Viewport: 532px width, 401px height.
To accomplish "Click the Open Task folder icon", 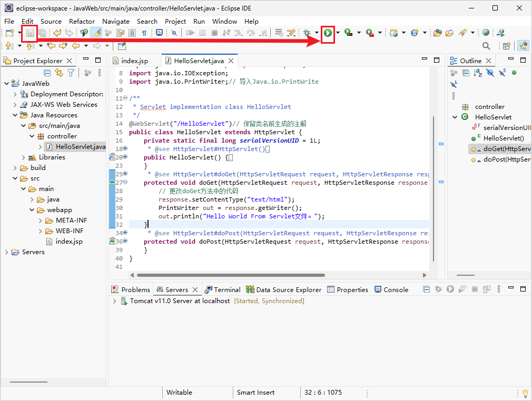I will (x=449, y=33).
